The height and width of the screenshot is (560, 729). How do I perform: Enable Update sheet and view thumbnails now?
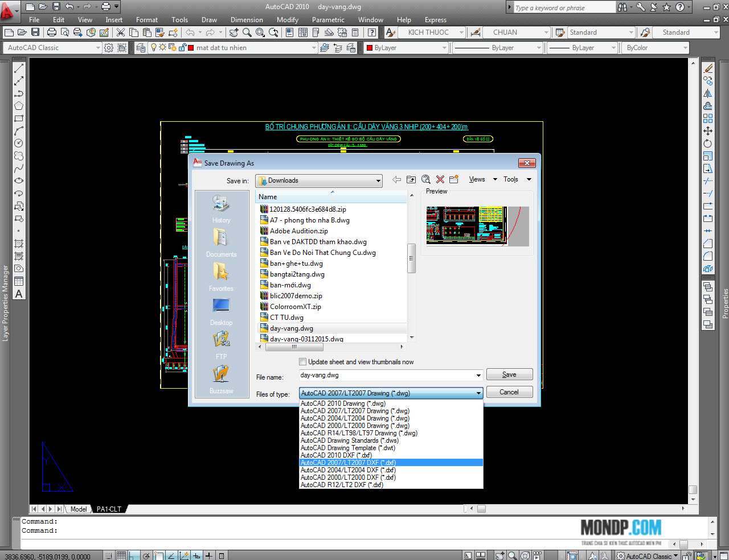pyautogui.click(x=303, y=362)
